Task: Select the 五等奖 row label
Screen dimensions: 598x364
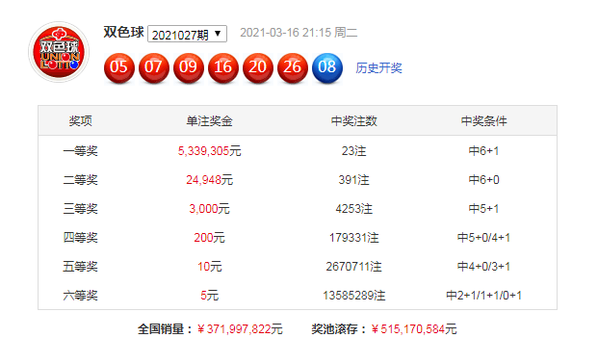Action: coord(81,267)
